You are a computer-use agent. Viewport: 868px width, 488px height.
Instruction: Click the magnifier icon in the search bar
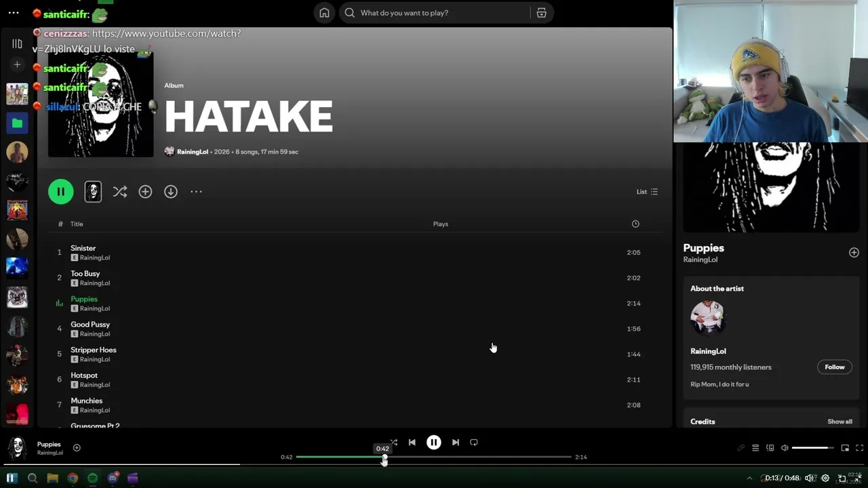tap(350, 13)
